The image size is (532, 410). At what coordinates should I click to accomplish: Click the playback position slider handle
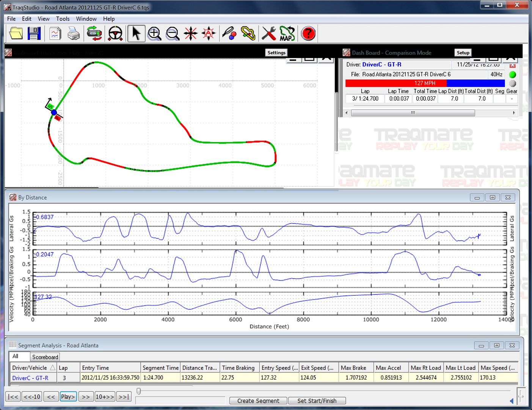139,391
